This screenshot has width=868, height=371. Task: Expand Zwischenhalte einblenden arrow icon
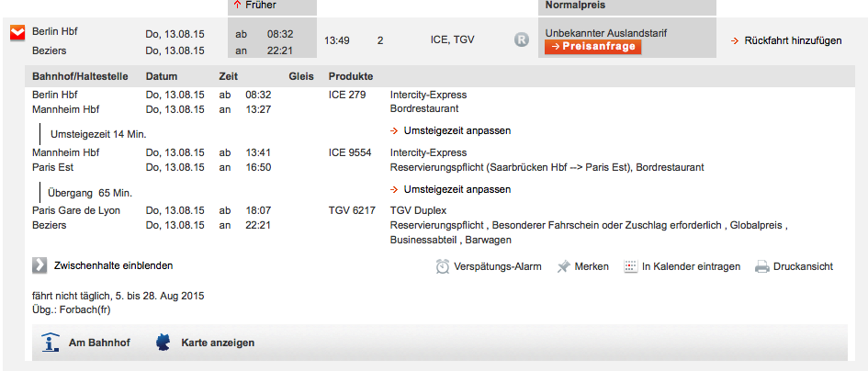[x=40, y=265]
